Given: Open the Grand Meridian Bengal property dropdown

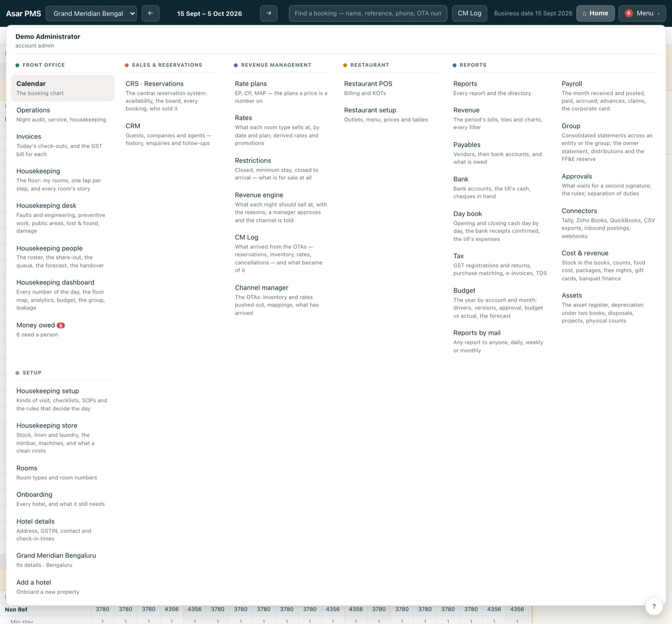Looking at the screenshot, I should pyautogui.click(x=91, y=13).
